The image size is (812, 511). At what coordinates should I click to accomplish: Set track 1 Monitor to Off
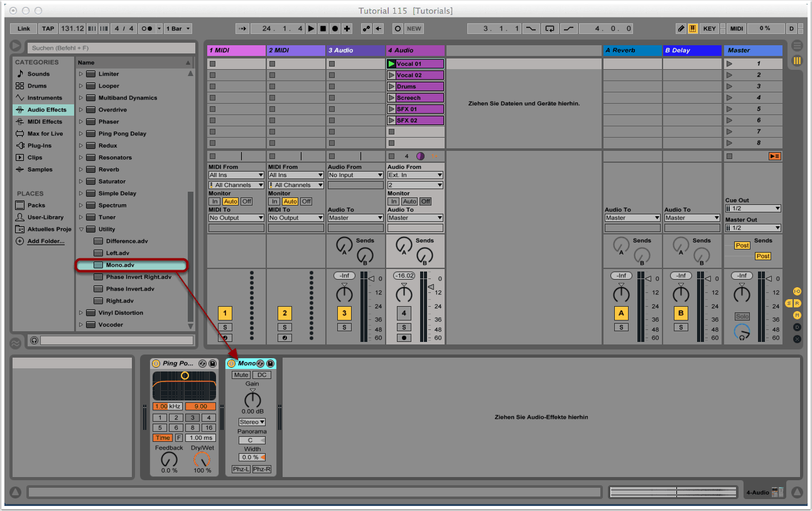(246, 202)
